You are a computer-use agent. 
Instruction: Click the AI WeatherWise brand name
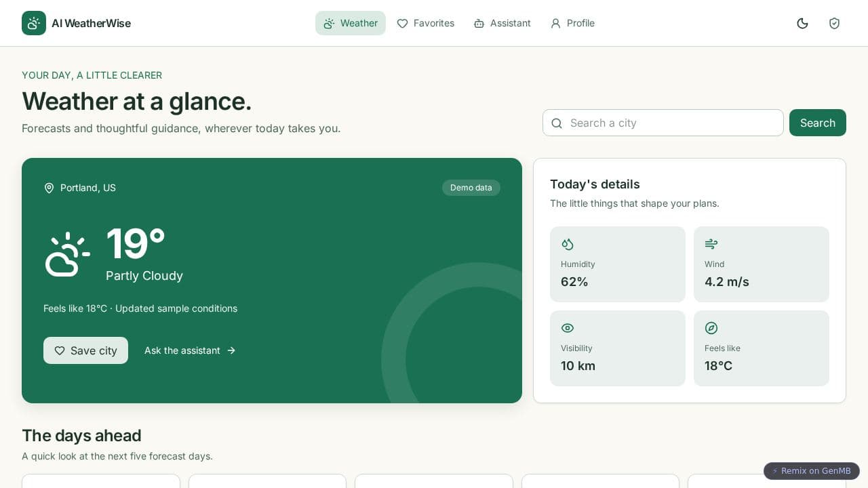[x=91, y=23]
